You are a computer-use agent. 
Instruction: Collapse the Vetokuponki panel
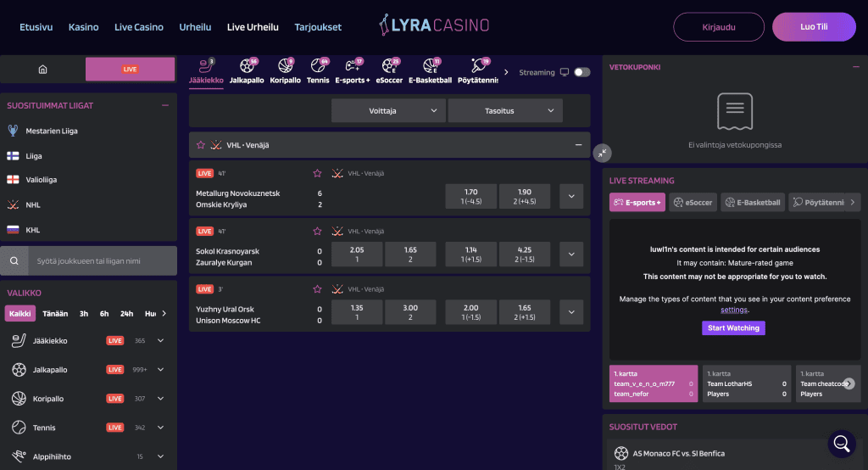(x=856, y=66)
